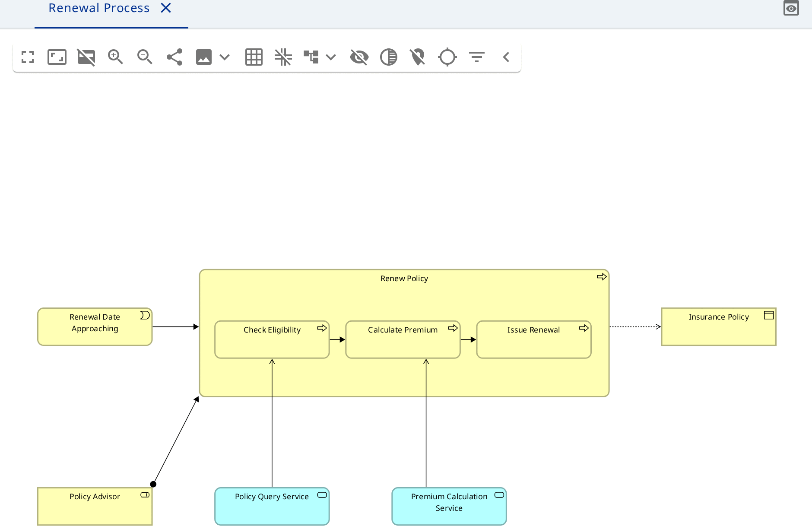Select the Policy Query Service element
The width and height of the screenshot is (812, 526).
pos(272,506)
